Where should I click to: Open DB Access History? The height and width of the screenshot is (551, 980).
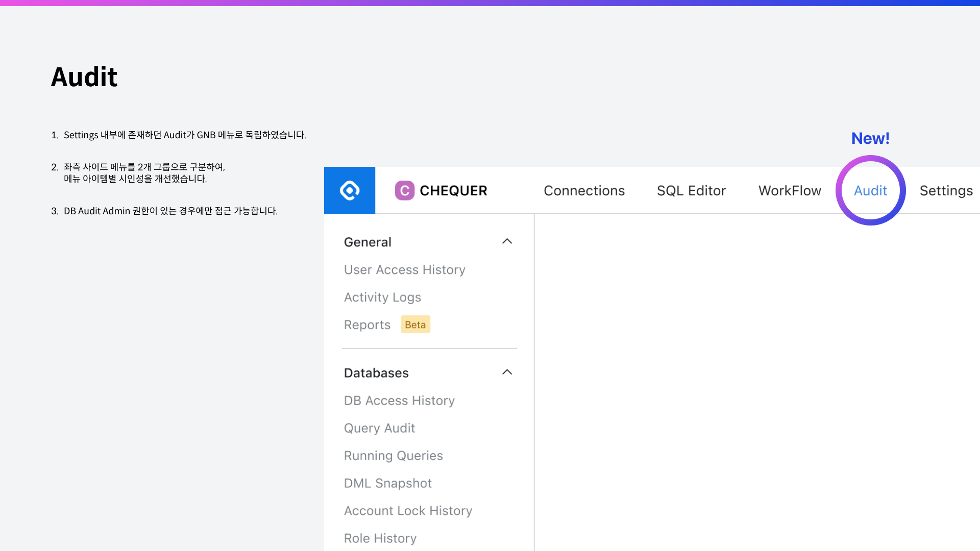tap(399, 400)
